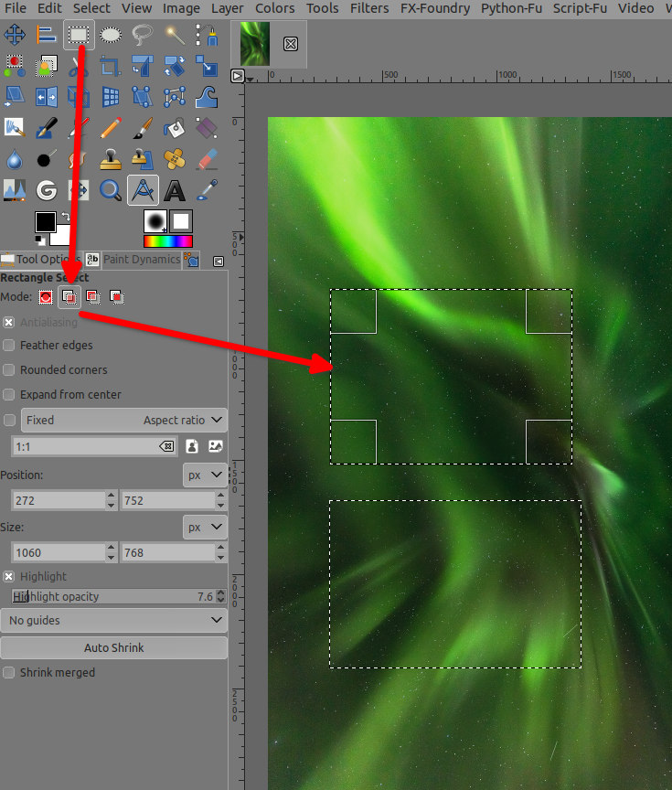Enable Expand from center
The height and width of the screenshot is (790, 672).
click(8, 394)
